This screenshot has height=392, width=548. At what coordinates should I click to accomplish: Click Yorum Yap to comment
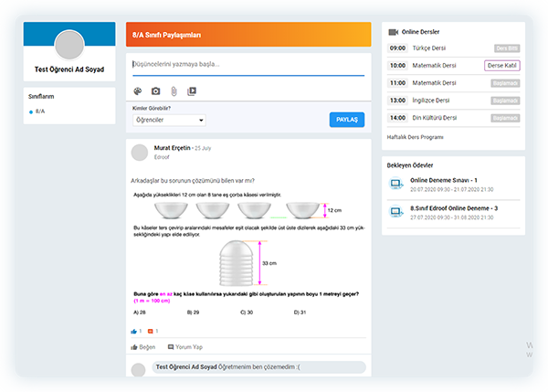coord(184,347)
